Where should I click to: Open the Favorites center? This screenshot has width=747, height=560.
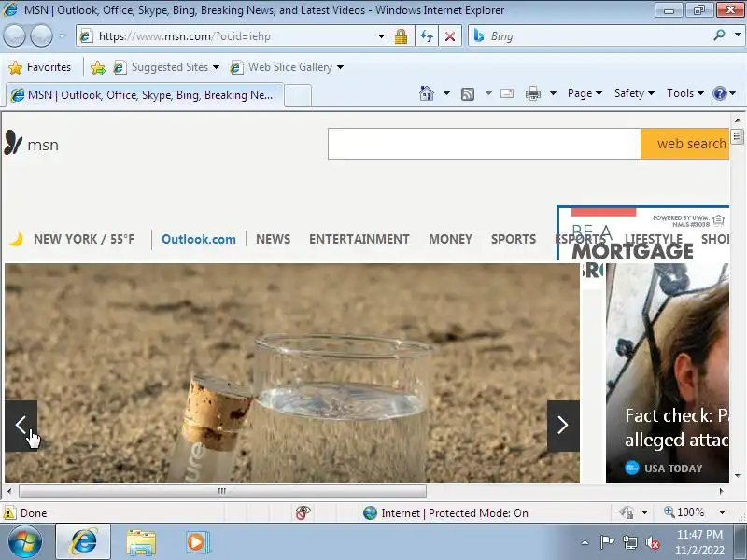click(40, 67)
